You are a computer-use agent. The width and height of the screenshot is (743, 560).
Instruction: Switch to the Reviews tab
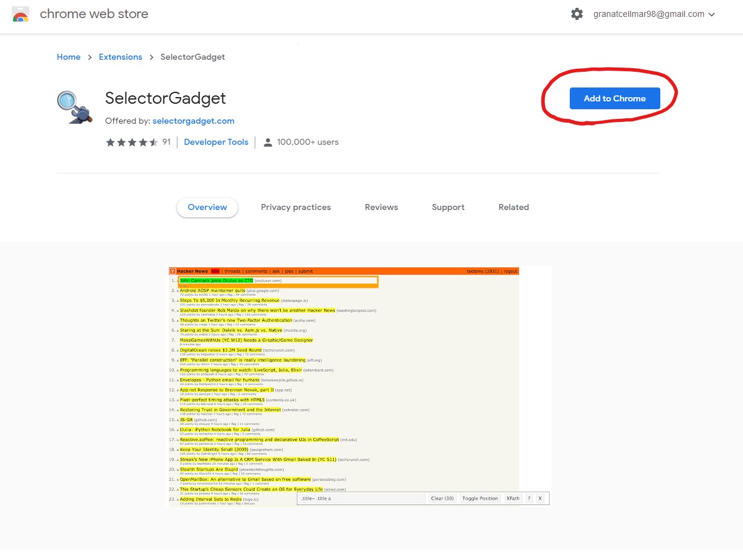point(381,207)
